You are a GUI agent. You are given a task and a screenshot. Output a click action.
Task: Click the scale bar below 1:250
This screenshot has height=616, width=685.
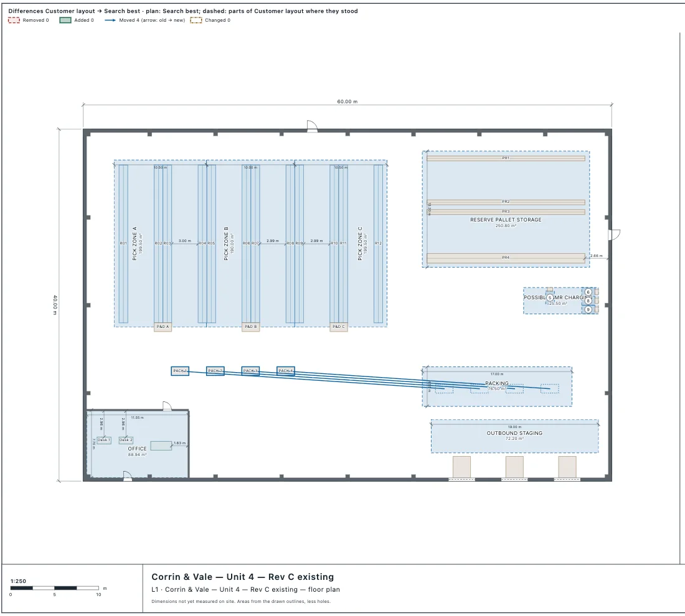[55, 588]
